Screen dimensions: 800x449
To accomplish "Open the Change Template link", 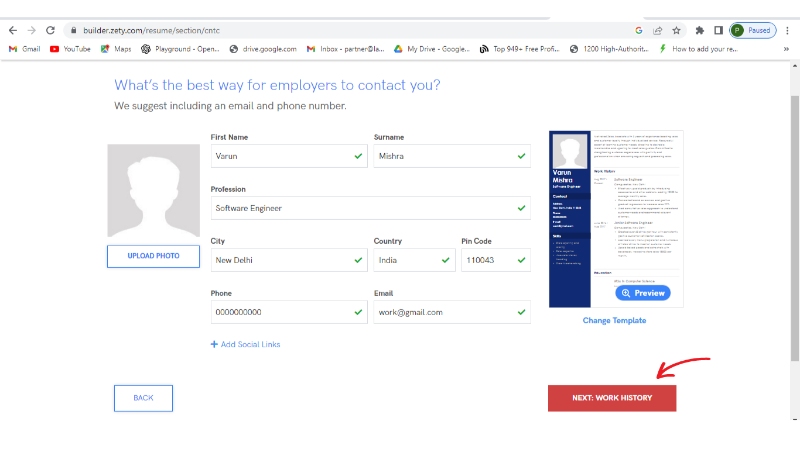I will [x=614, y=320].
